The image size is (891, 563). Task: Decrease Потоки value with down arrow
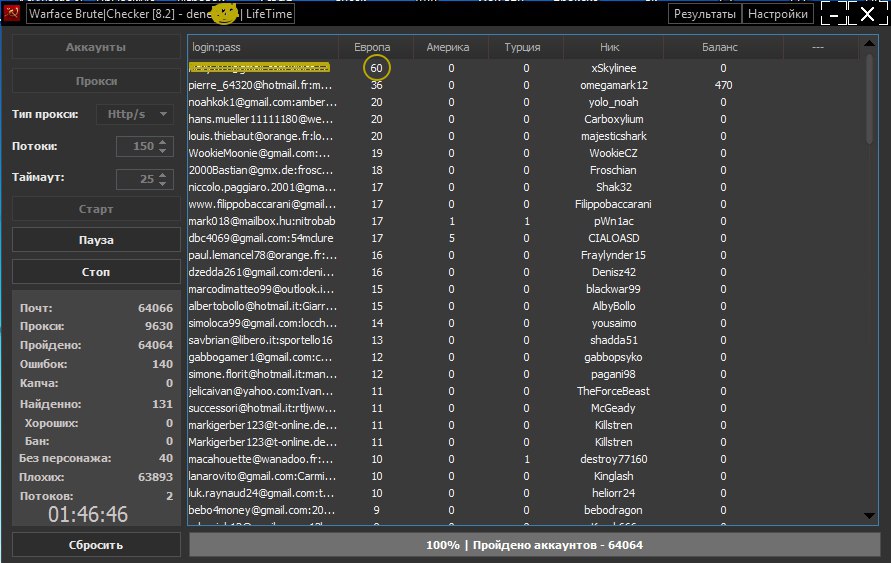pyautogui.click(x=163, y=151)
